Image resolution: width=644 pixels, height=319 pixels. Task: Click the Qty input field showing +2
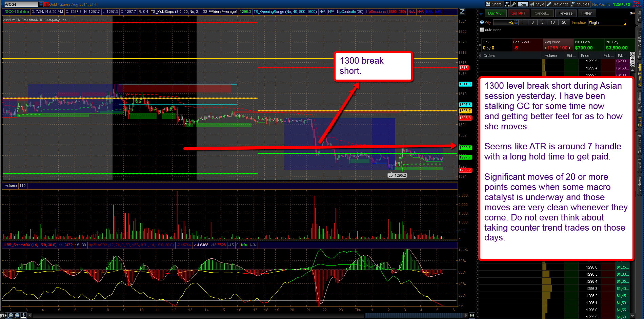tap(504, 23)
